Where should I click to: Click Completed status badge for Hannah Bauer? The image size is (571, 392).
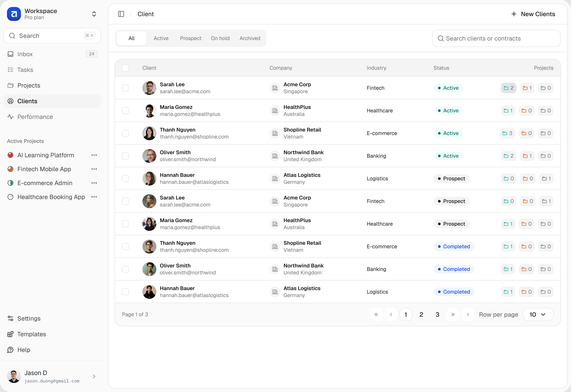[x=454, y=292]
